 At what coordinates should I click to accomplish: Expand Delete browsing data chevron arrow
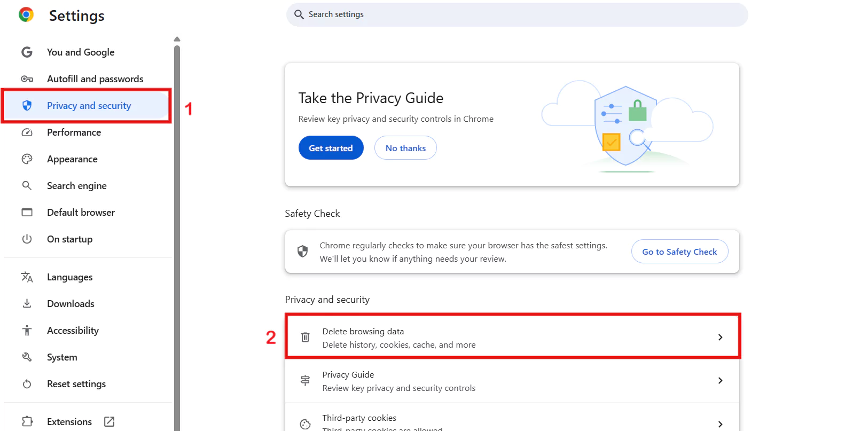tap(720, 338)
